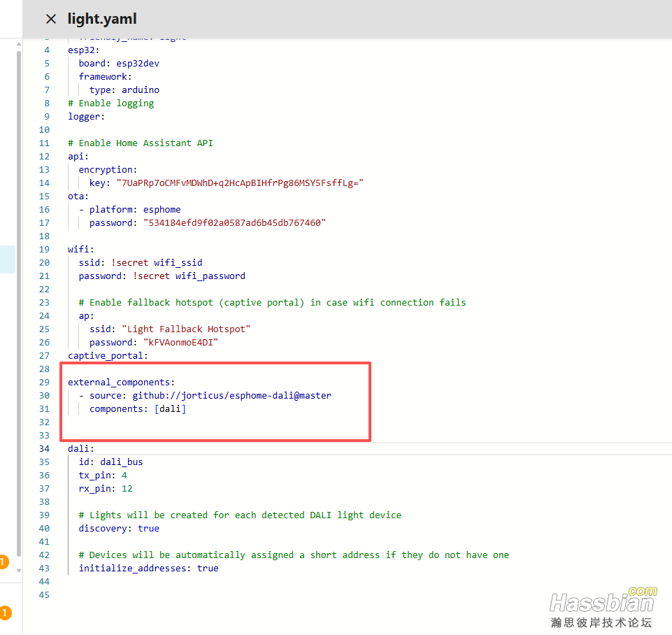Click line number 29 in the gutter
Screen dimensions: 672x635
(45, 383)
